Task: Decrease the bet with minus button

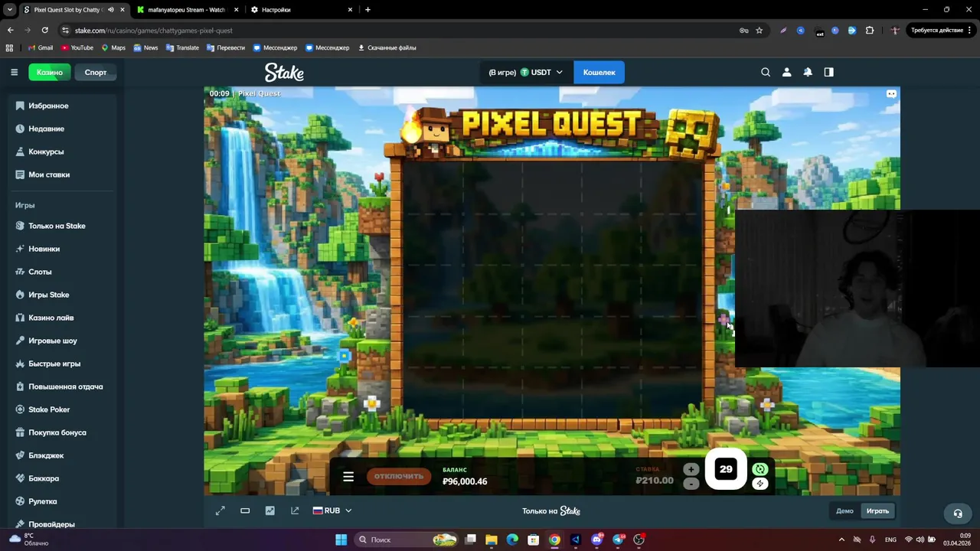Action: pos(691,484)
